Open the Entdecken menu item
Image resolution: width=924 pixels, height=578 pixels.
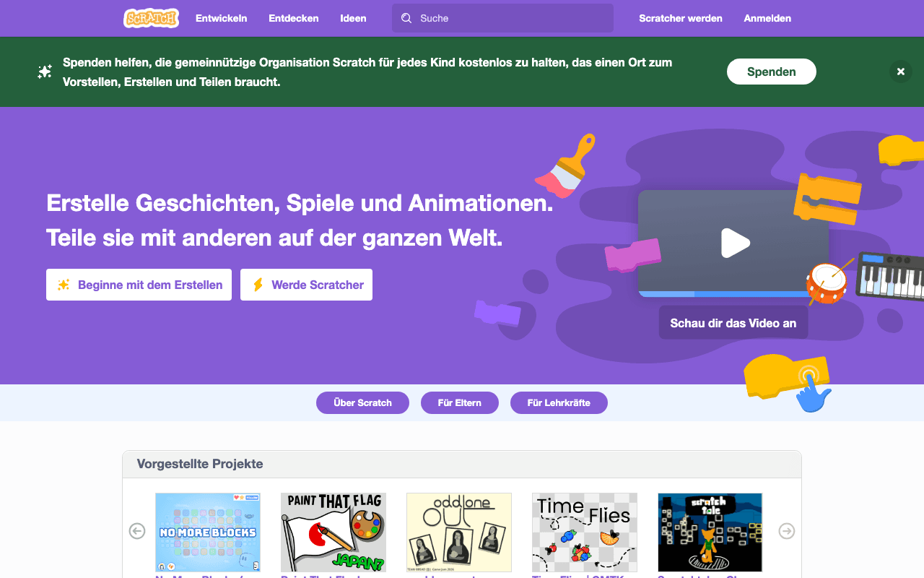tap(294, 18)
